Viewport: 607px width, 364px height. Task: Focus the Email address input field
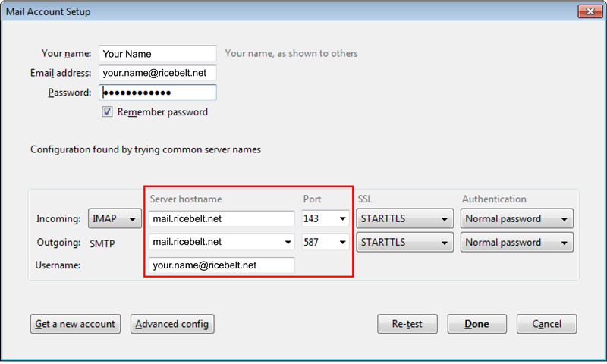pyautogui.click(x=157, y=73)
